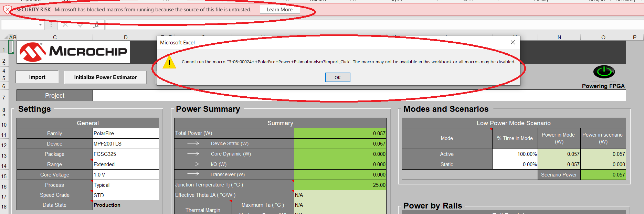Click the Total Power (W) value cell
This screenshot has width=644, height=214.
[340, 133]
